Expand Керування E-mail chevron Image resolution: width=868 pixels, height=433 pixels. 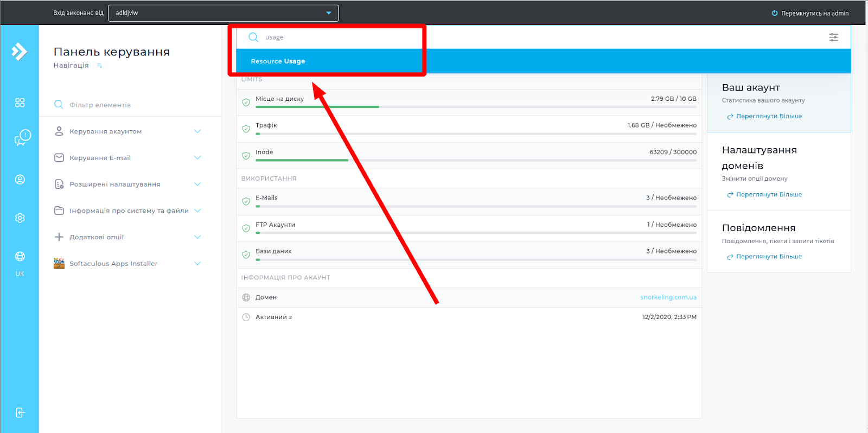click(197, 157)
